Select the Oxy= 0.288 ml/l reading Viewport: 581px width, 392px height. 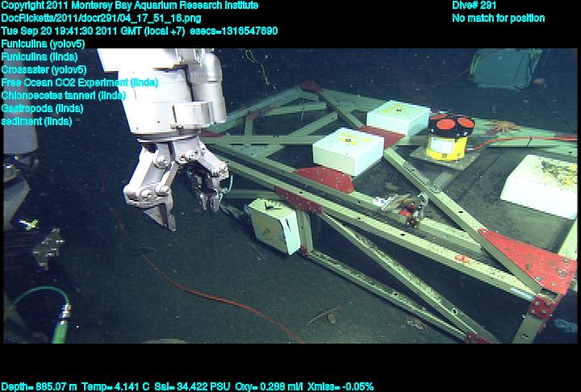tap(269, 387)
